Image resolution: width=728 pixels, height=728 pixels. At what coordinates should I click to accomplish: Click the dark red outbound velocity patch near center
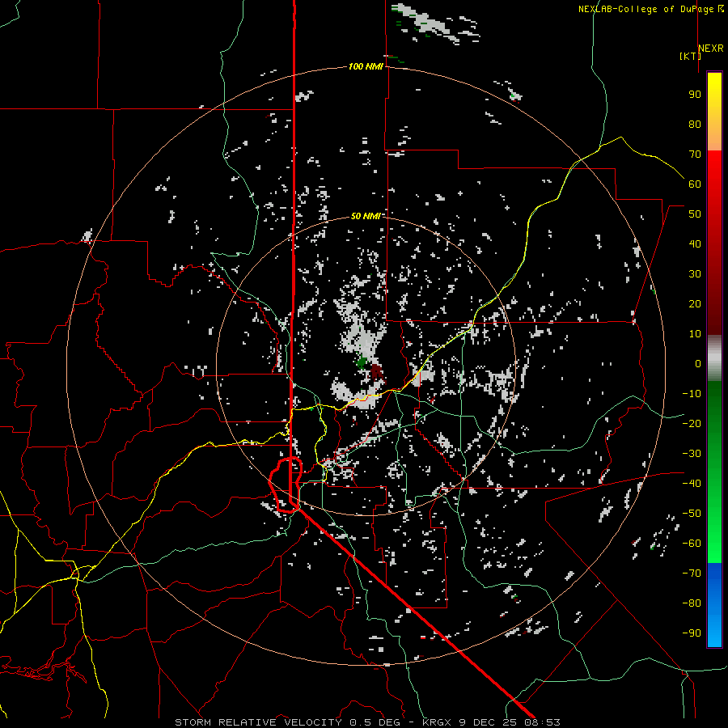(376, 372)
